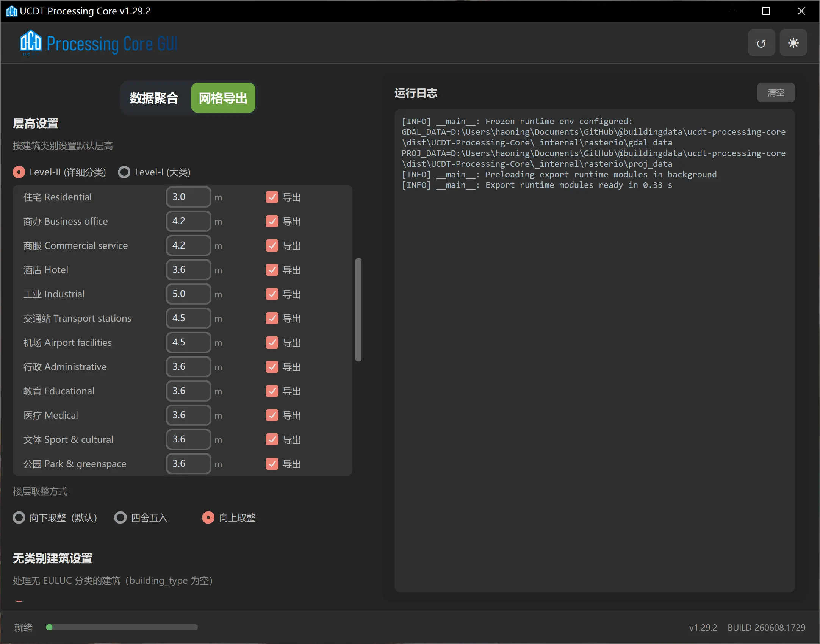Viewport: 820px width, 644px height.
Task: Clear the log with 清空 button
Action: point(776,93)
